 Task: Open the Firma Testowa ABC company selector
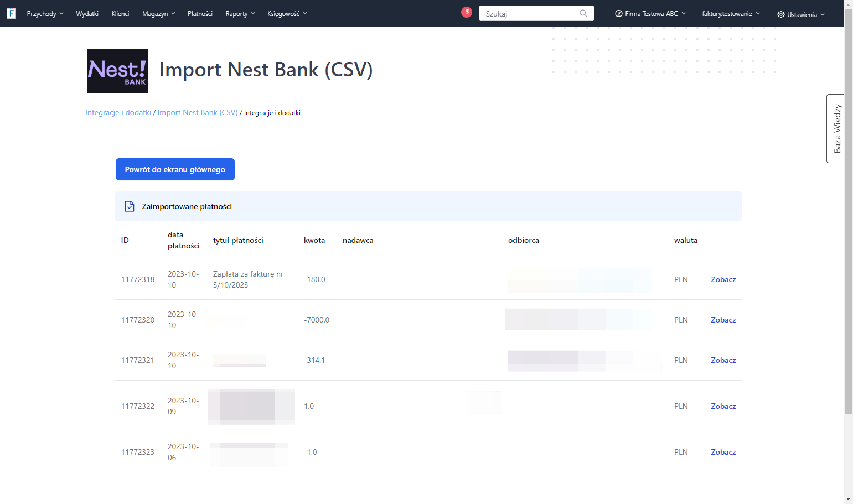pyautogui.click(x=650, y=13)
